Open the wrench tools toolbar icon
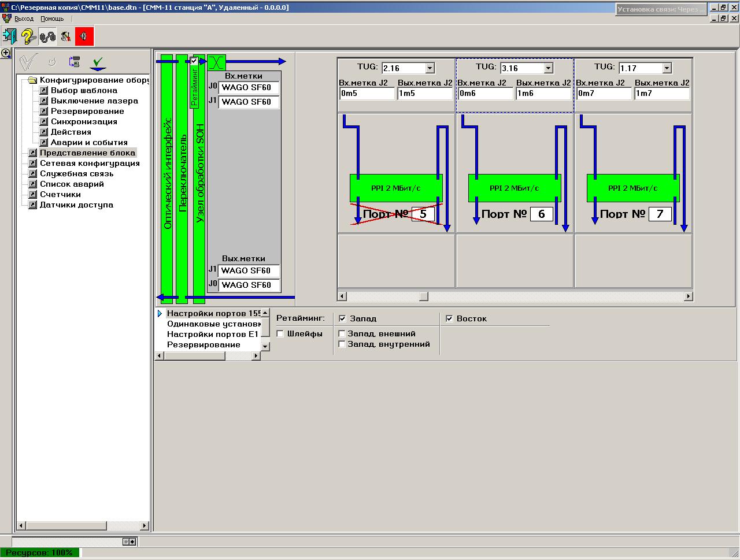The width and height of the screenshot is (740, 560). coord(66,36)
